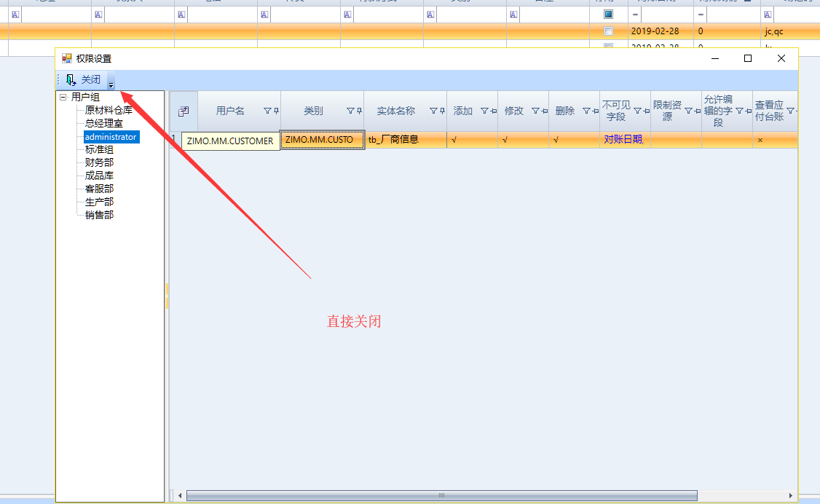The width and height of the screenshot is (820, 504).
Task: Open the column chooser icon at grid corner
Action: coord(184,111)
